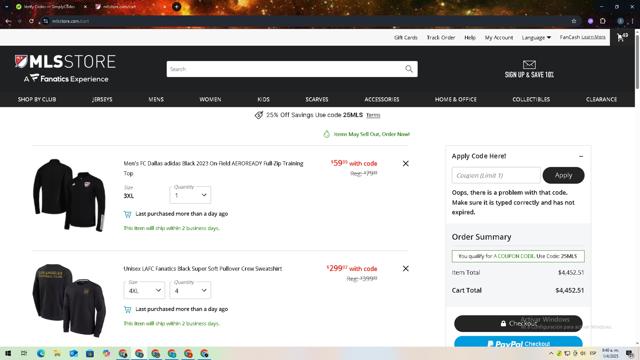
Task: Open the Gift Cards link
Action: [x=406, y=38]
